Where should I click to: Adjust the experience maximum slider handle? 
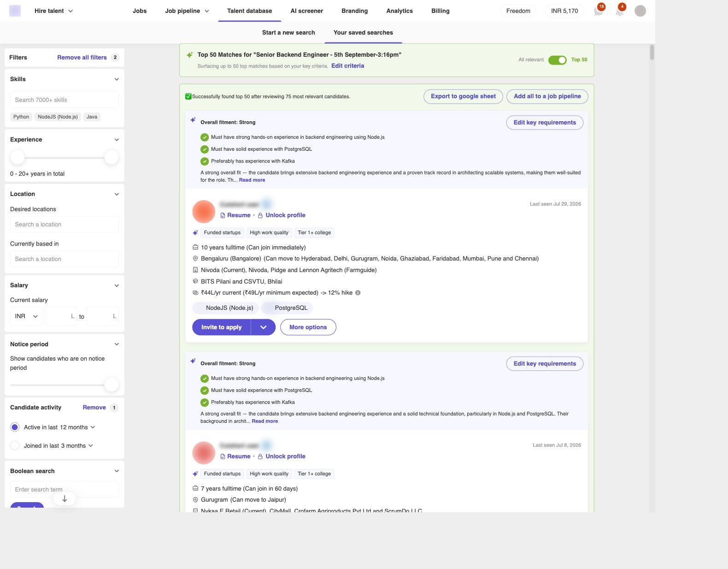click(112, 157)
